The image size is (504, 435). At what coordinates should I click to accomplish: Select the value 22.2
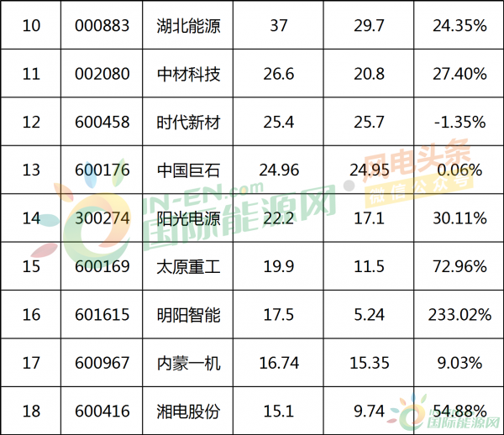(278, 218)
